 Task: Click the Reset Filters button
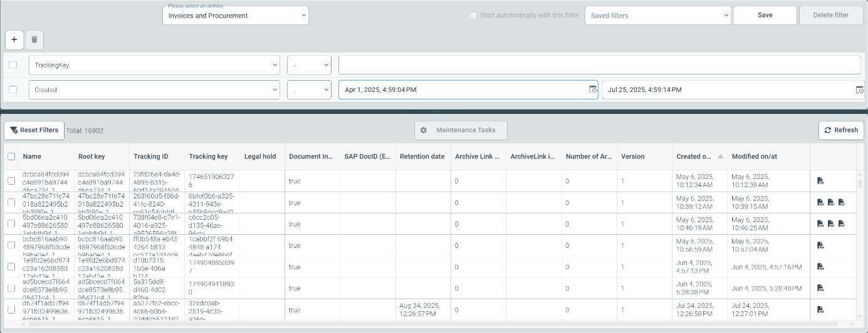34,130
